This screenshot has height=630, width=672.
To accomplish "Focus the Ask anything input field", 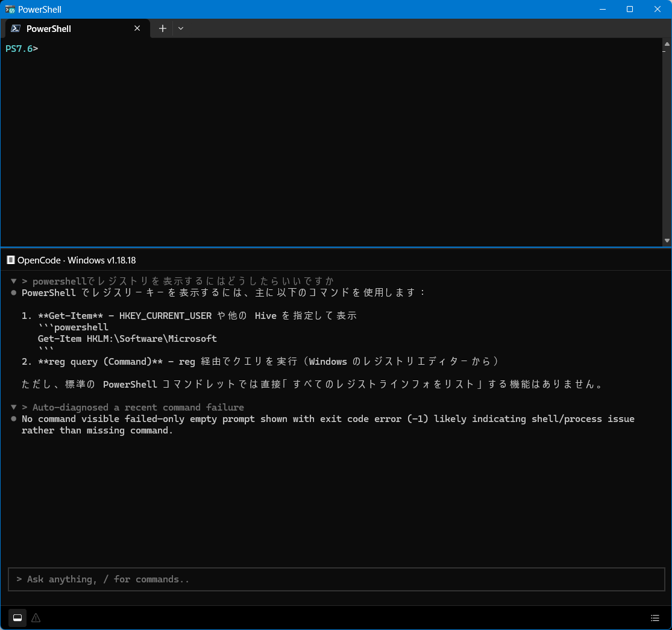I will point(336,579).
